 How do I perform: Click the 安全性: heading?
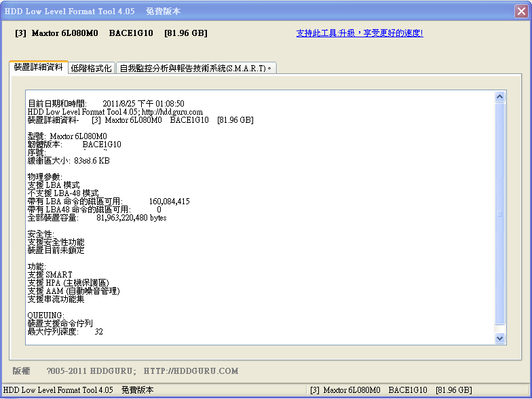[x=41, y=234]
